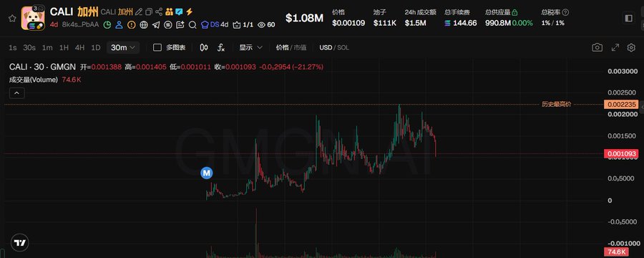
Task: Click the 价格 $0.00109 stat
Action: (348, 18)
